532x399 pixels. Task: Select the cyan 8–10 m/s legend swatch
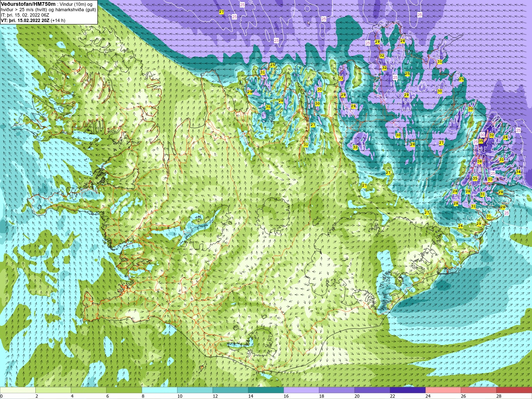click(x=160, y=390)
